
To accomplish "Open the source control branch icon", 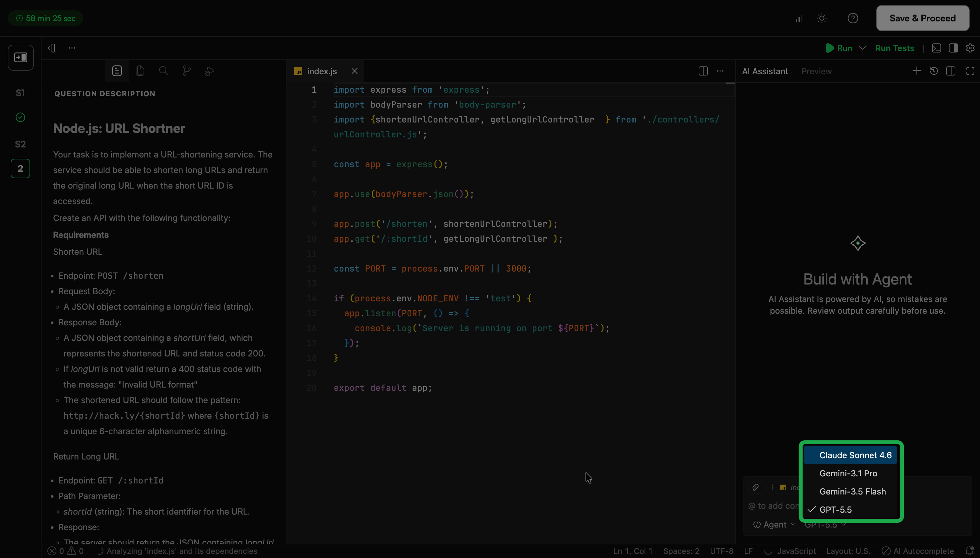I will 187,71.
